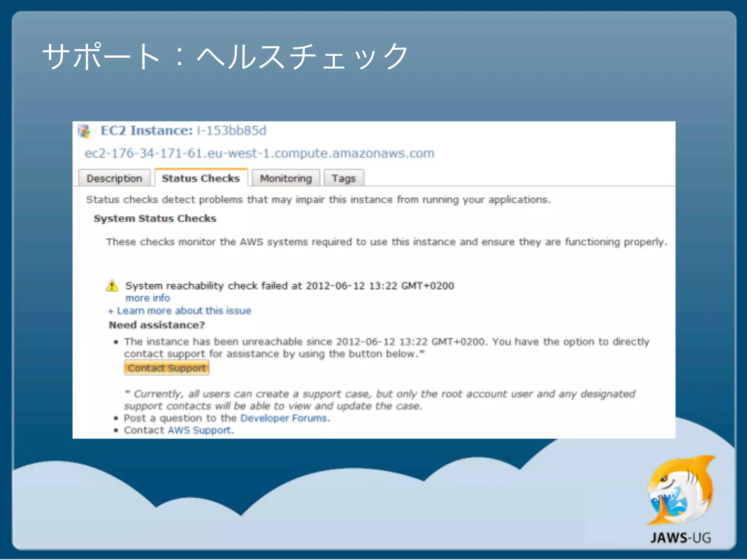Select the Tags tab
747x560 pixels.
pos(343,178)
